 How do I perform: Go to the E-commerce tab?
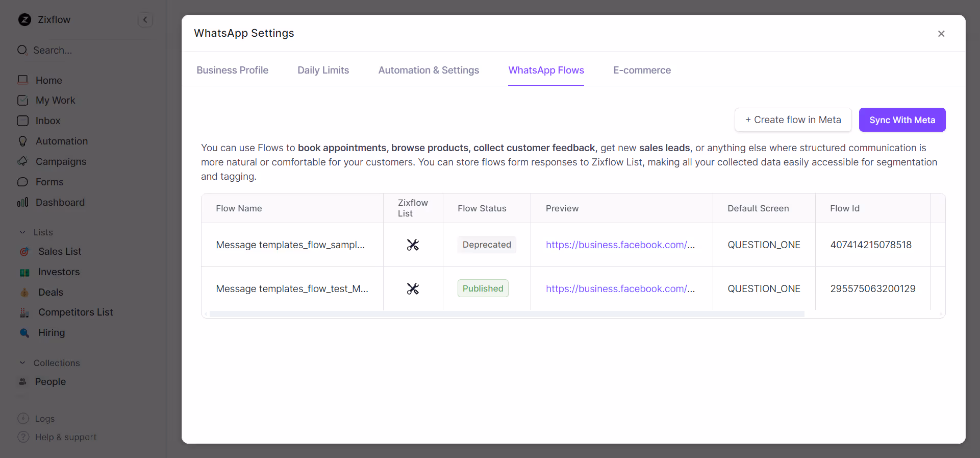tap(642, 70)
